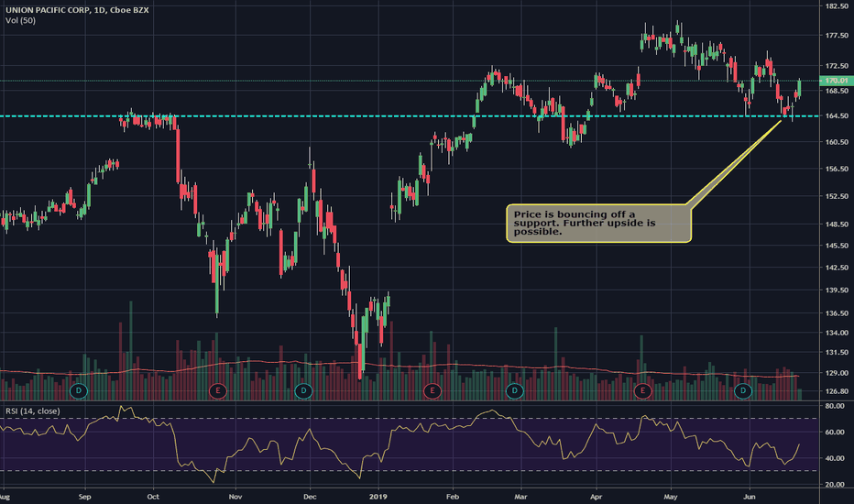Screen dimensions: 854x504
Task: Click the 177.50 price axis label
Action: tap(836, 36)
